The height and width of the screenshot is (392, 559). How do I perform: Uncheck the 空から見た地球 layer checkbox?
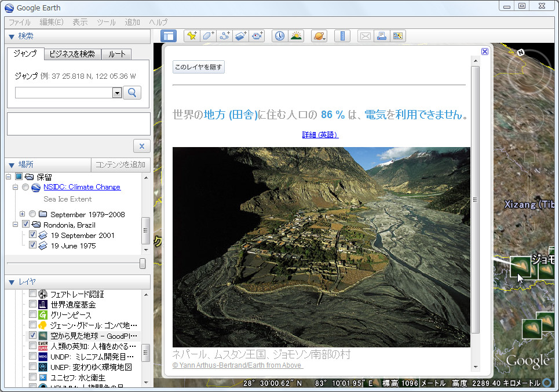32,335
